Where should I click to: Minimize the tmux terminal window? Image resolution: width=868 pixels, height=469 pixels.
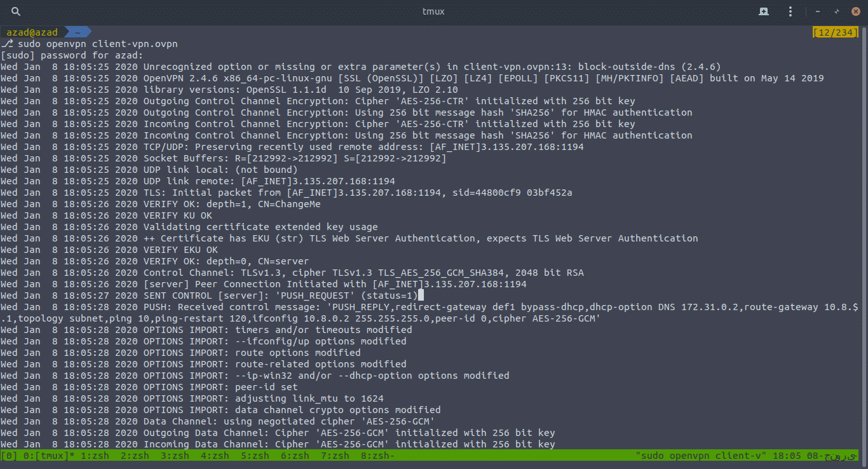coord(818,11)
